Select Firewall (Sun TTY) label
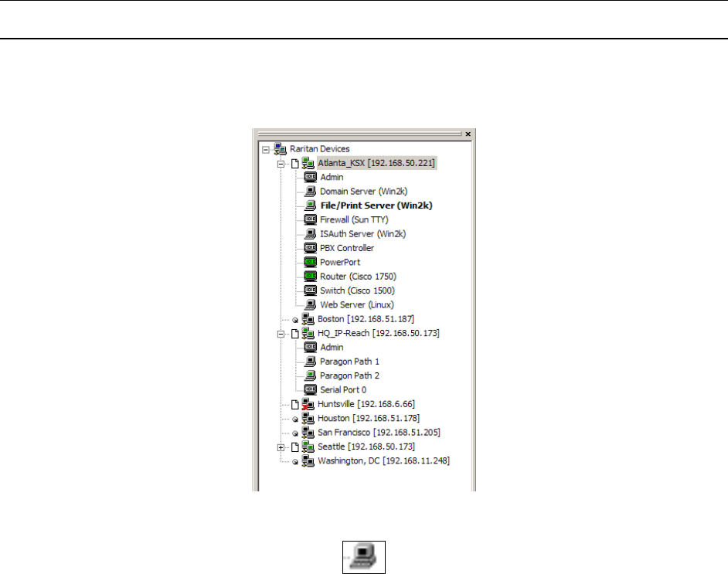The height and width of the screenshot is (574, 728). click(354, 219)
